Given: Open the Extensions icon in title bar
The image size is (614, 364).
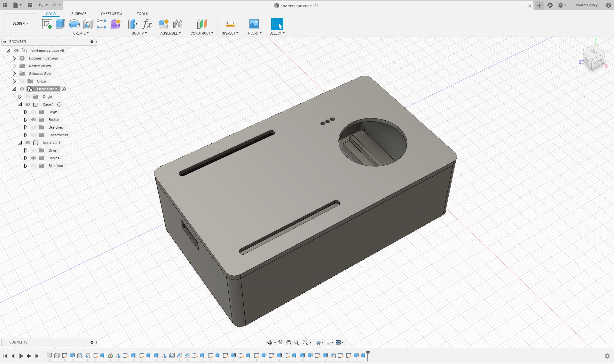Looking at the screenshot, I should point(550,5).
